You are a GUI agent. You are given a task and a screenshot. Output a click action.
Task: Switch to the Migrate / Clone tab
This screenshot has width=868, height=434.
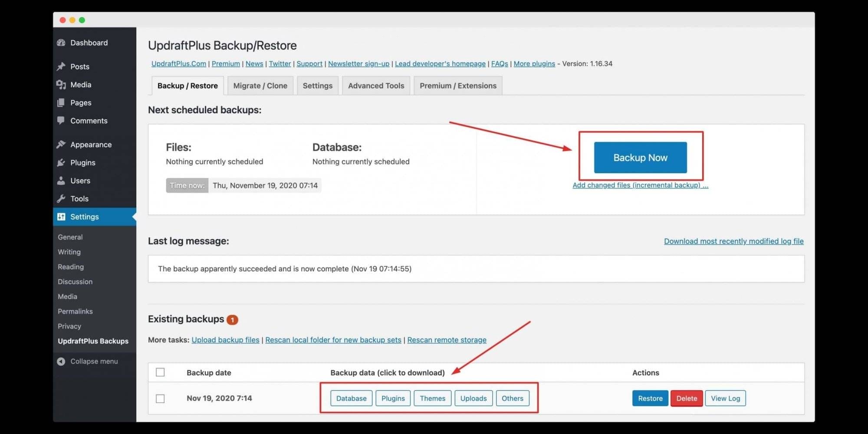click(260, 86)
